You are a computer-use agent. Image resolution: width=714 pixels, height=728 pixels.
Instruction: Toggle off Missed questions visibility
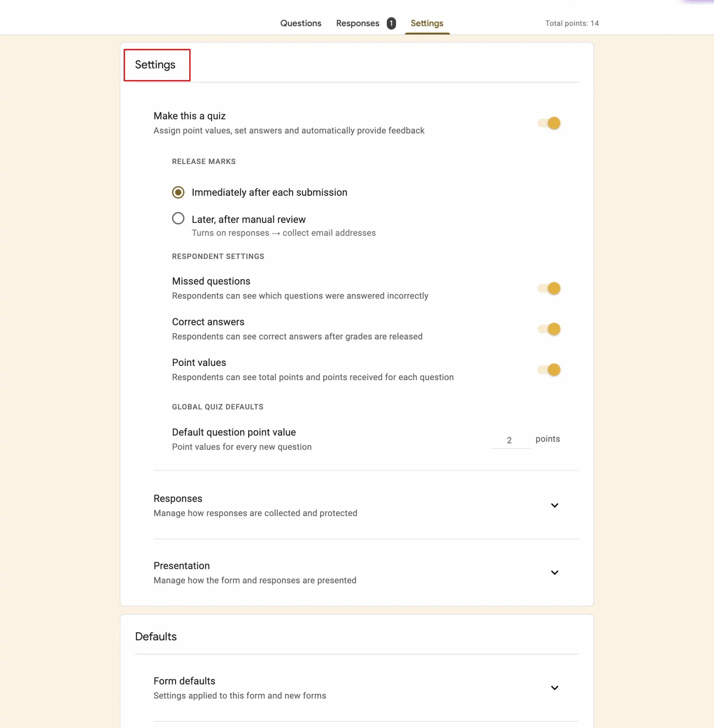click(549, 288)
